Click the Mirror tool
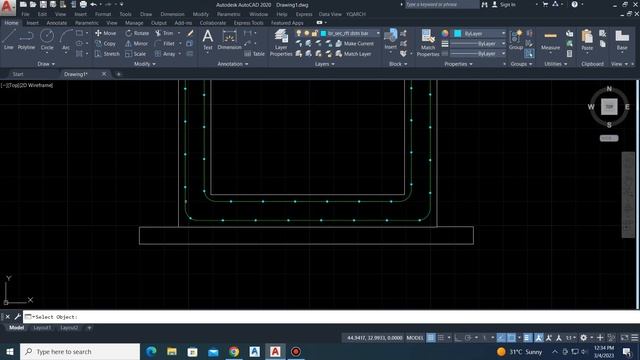 pos(137,43)
